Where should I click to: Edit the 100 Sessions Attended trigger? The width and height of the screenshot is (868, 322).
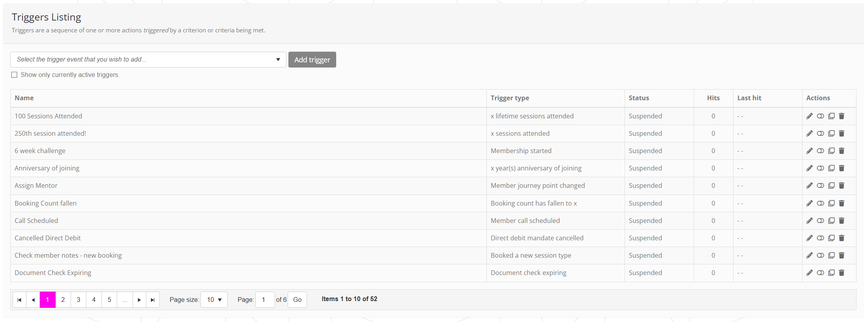click(x=809, y=116)
